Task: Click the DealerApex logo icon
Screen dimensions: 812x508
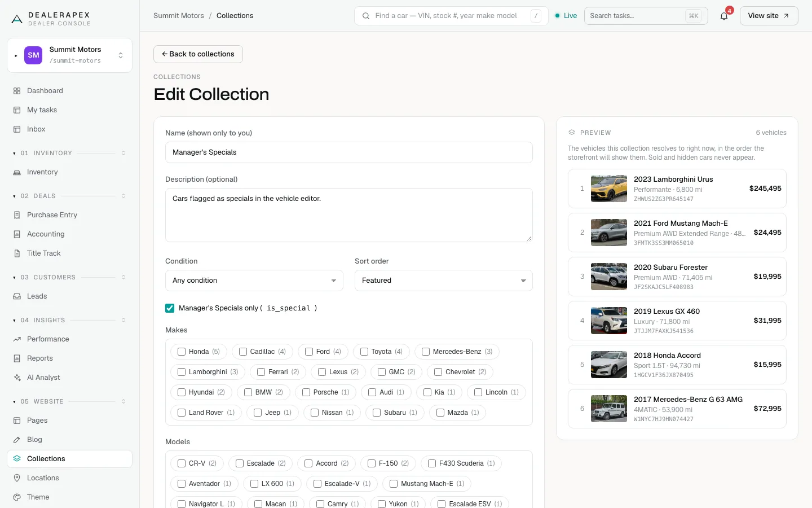Action: pos(17,19)
